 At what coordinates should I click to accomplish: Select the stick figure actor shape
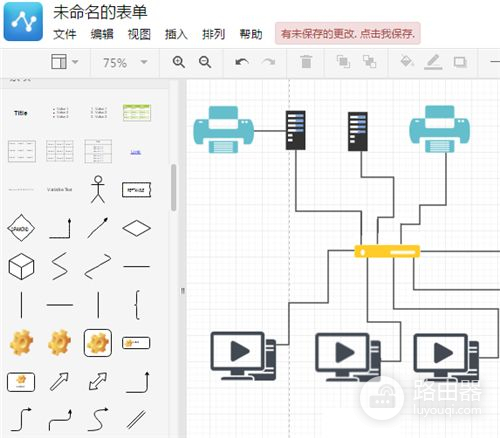[98, 189]
